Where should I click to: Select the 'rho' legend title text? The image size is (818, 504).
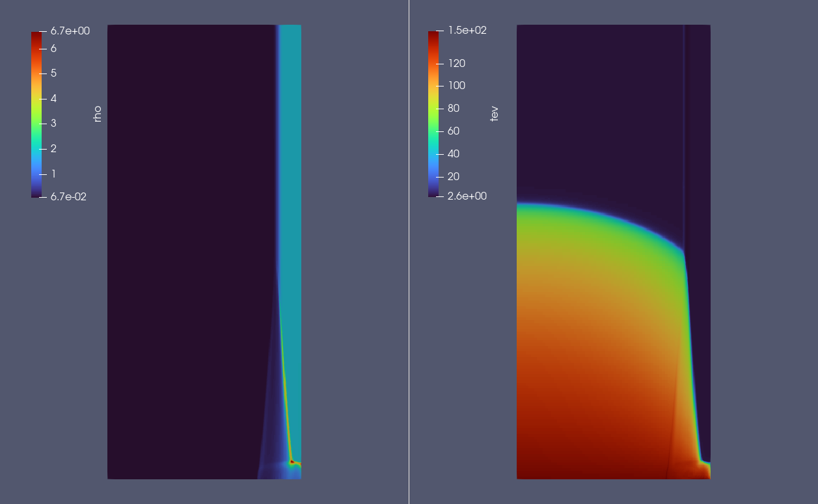pos(98,114)
